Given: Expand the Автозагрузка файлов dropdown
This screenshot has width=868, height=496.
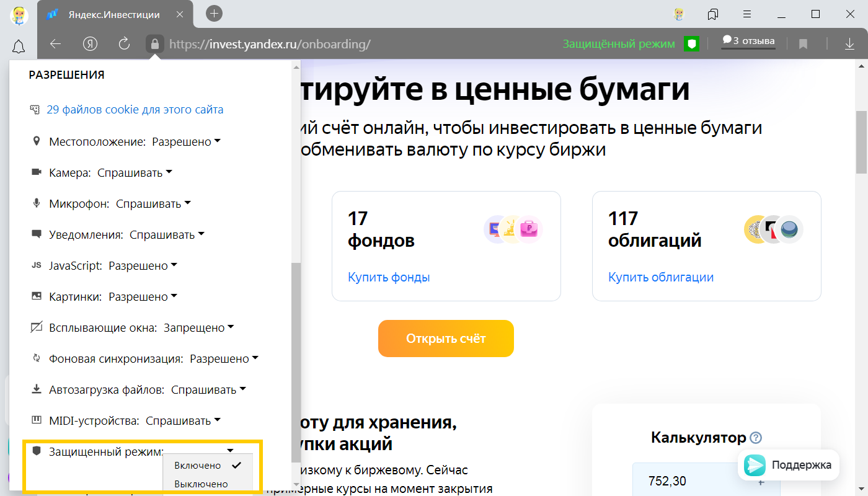Looking at the screenshot, I should coord(208,390).
